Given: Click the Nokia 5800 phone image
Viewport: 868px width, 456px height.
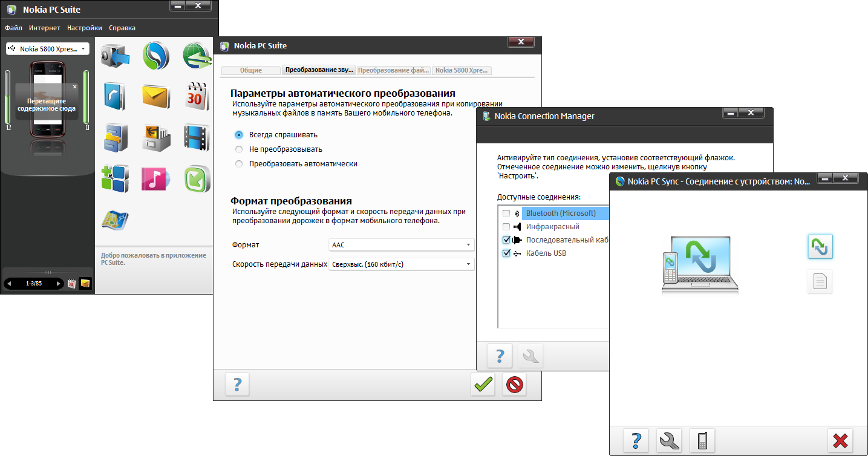Looking at the screenshot, I should tap(48, 99).
